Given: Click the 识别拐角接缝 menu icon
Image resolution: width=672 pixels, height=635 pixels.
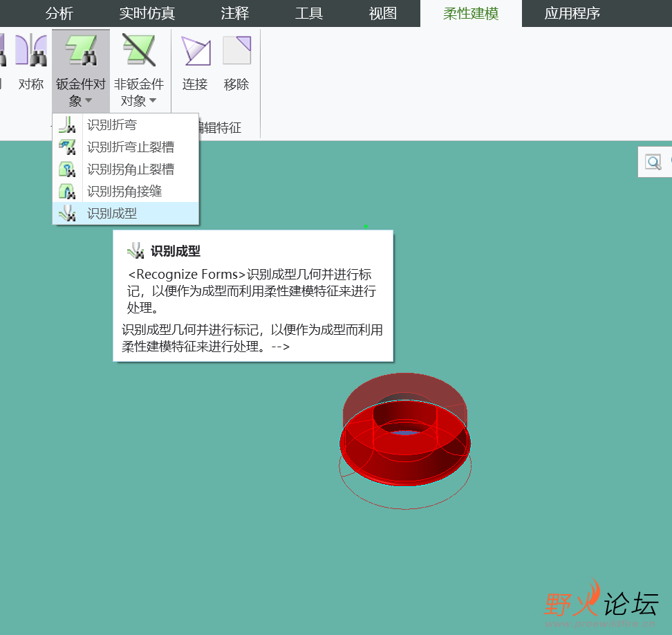Looking at the screenshot, I should pos(67,191).
